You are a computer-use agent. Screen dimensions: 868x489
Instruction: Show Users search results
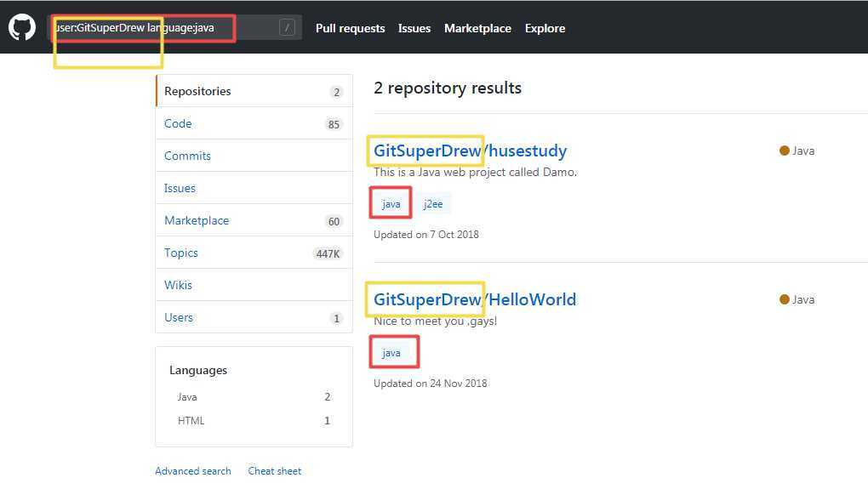(x=254, y=317)
